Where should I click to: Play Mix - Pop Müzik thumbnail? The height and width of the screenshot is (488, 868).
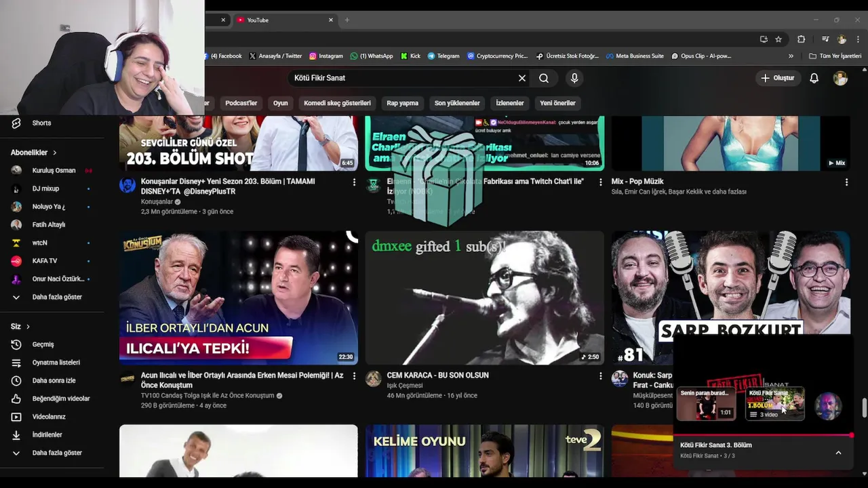click(731, 143)
